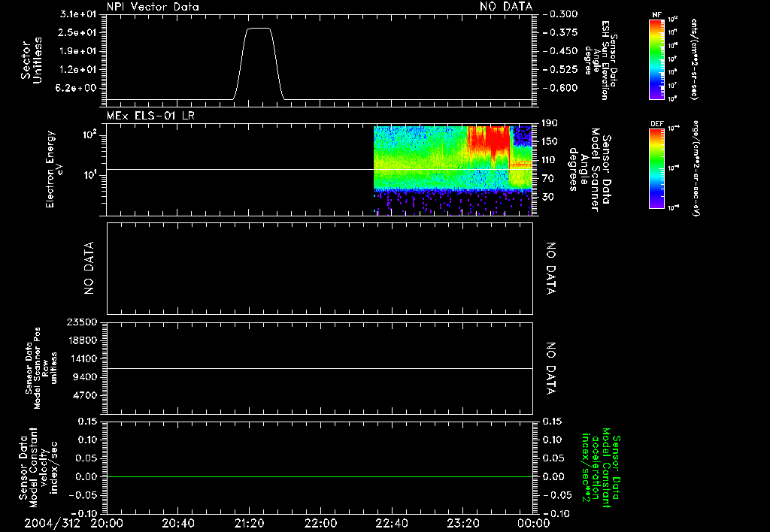Click the 4700 scanner position tick label

pos(85,395)
